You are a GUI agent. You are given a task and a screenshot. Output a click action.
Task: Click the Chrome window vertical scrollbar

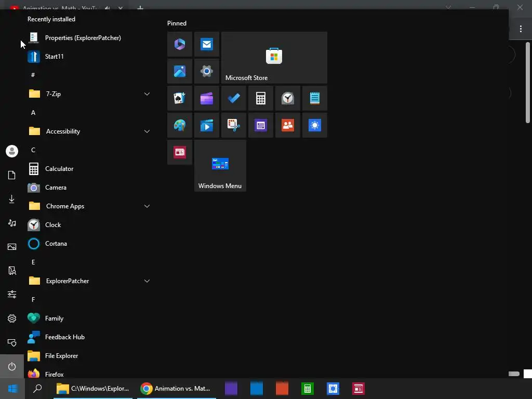[528, 83]
